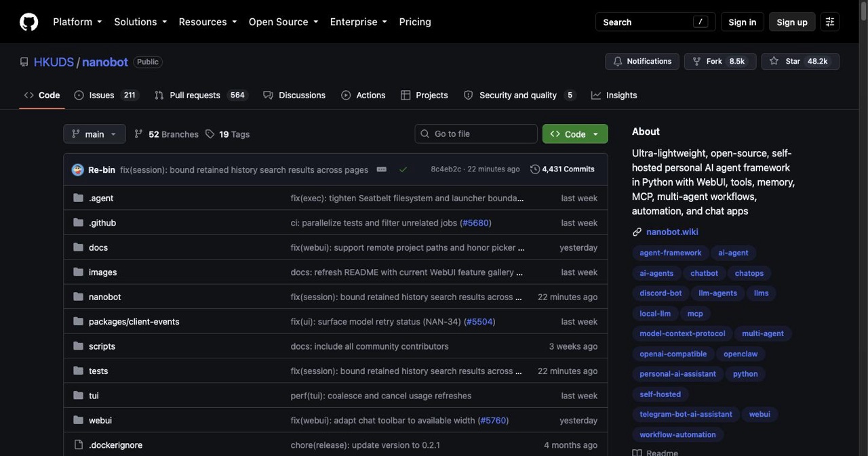Click the fork icon in Fork button
This screenshot has height=456, width=868.
click(696, 61)
